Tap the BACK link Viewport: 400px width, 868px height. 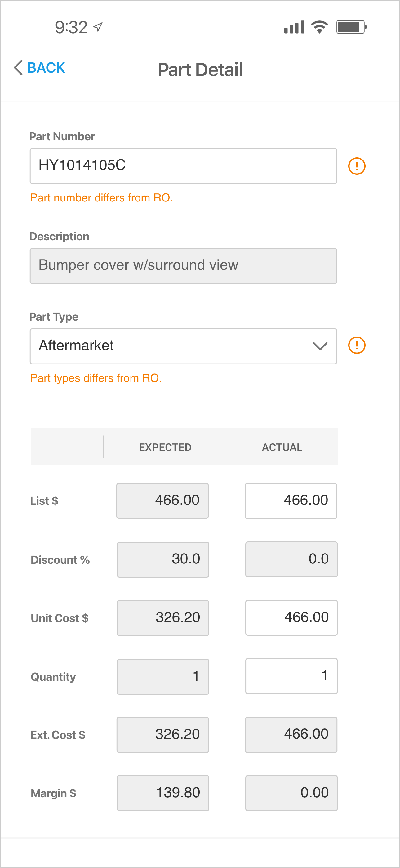tap(46, 68)
